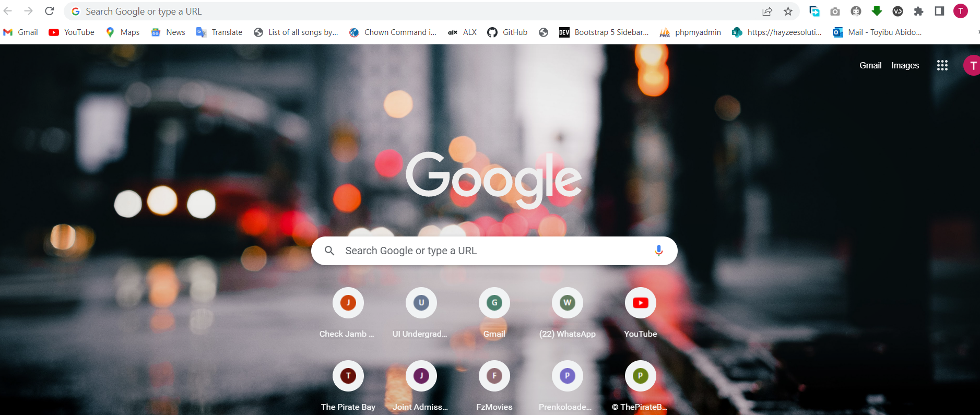Open the 'Bootstrap 5 Sidebar...' bookmark
980x415 pixels.
[604, 32]
